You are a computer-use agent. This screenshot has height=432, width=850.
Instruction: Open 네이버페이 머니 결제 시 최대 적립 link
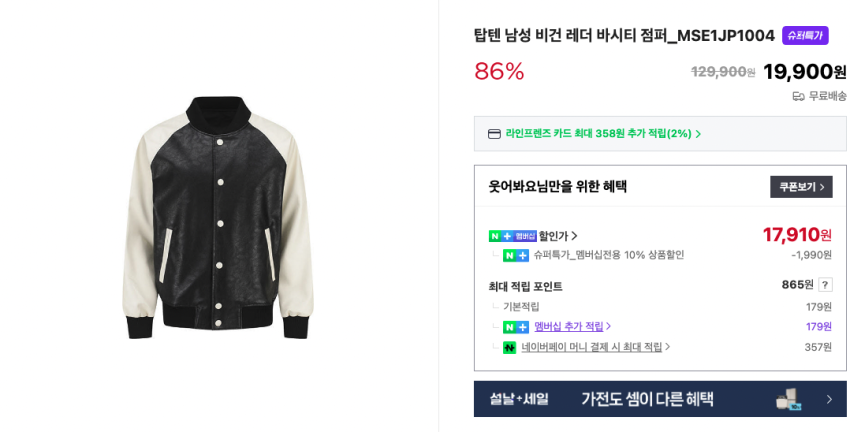tap(591, 347)
